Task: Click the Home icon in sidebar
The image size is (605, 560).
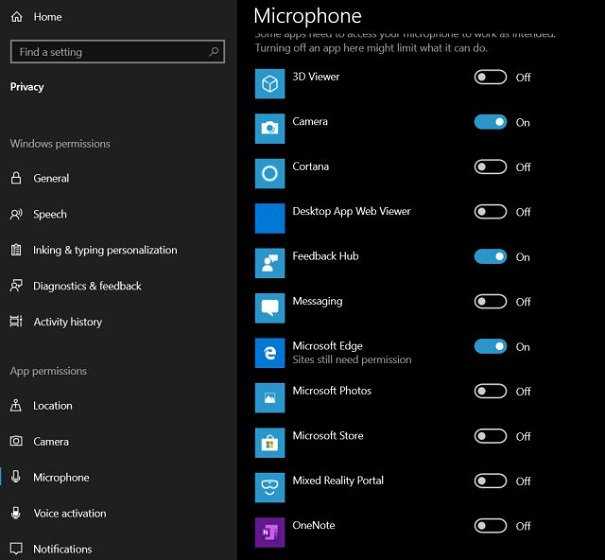Action: coord(17,17)
